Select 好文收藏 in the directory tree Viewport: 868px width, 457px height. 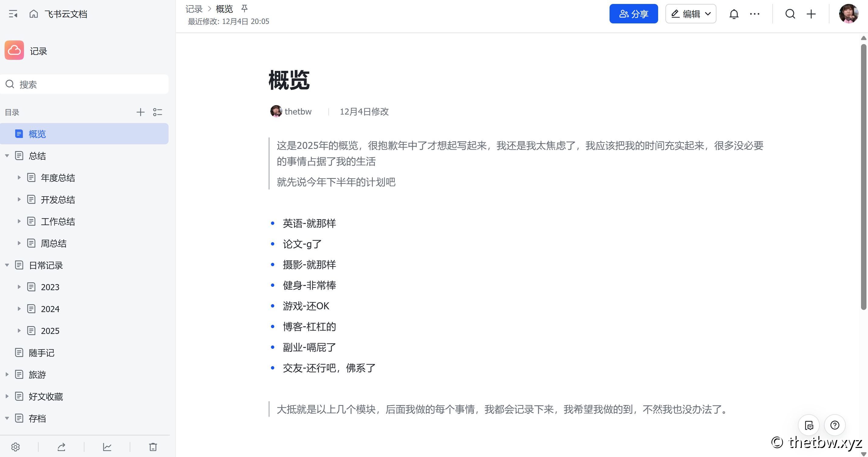click(x=46, y=396)
